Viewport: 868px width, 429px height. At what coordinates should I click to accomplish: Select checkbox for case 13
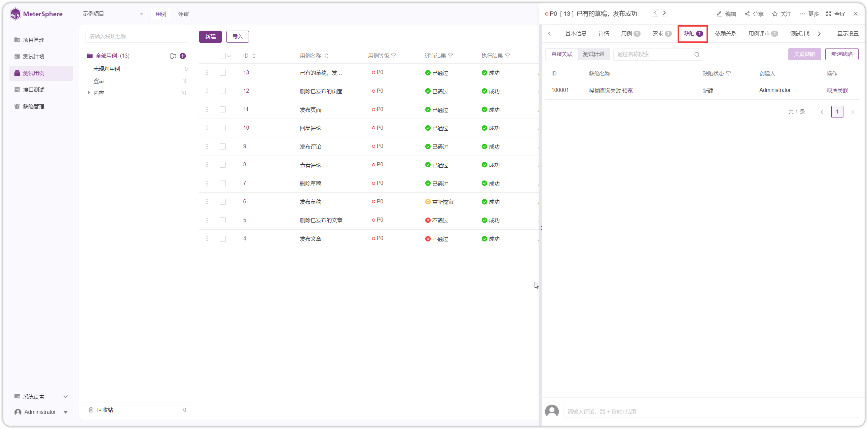223,72
